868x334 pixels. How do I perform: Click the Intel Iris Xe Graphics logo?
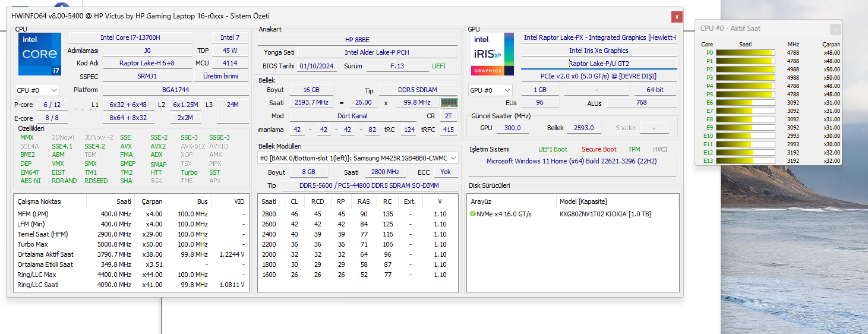[x=493, y=54]
